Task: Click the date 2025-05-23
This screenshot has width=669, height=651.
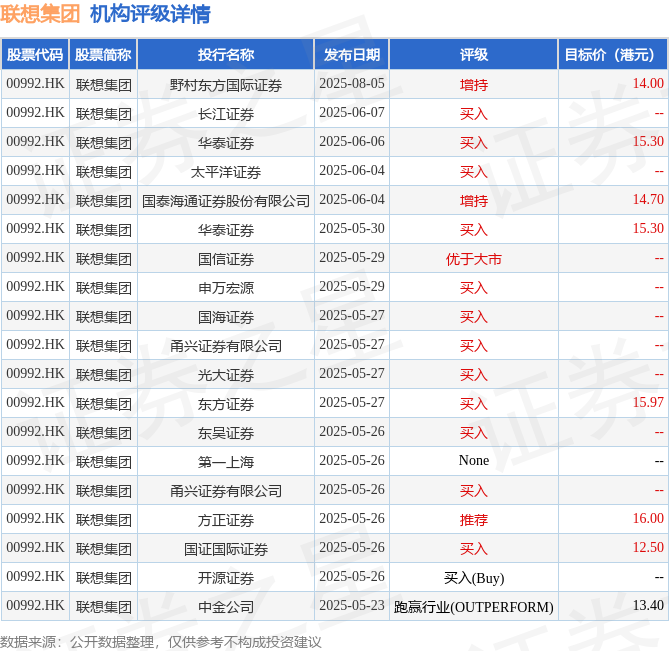Action: [x=352, y=606]
